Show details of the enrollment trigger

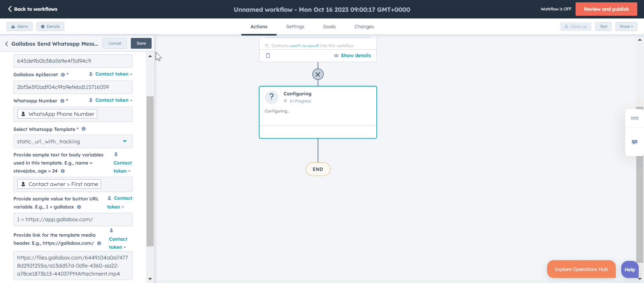click(x=352, y=56)
